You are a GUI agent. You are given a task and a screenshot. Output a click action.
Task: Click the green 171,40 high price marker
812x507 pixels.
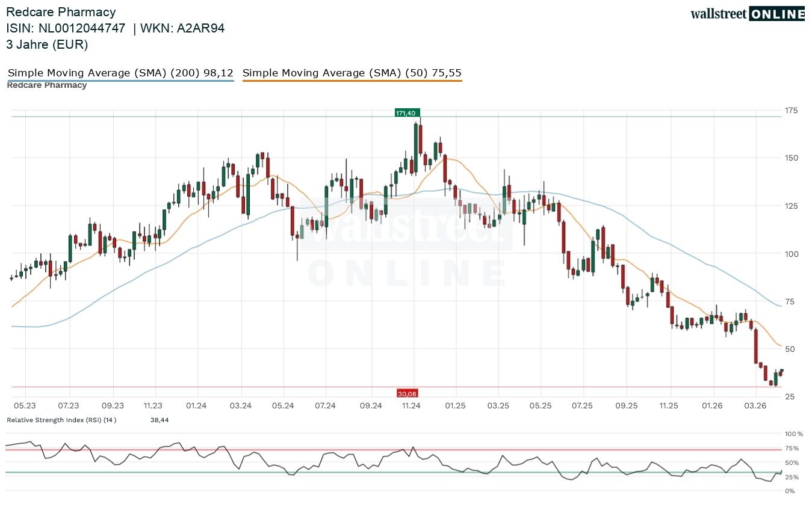408,112
